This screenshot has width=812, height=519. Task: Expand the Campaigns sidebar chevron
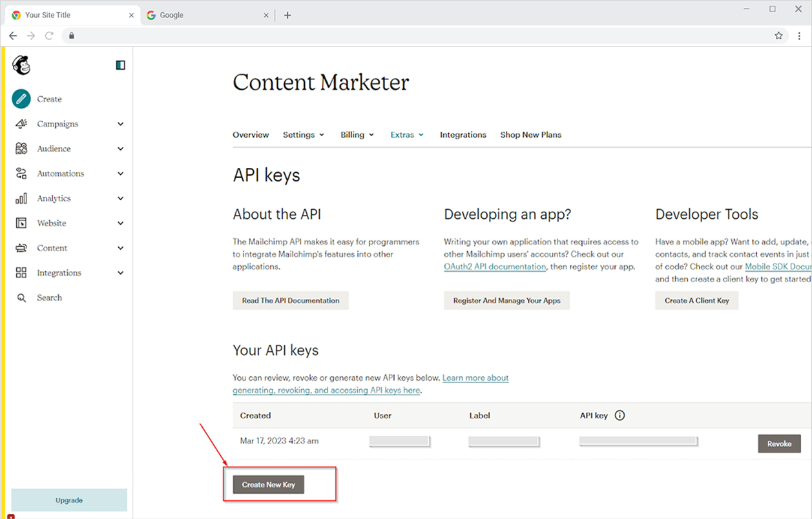point(121,124)
